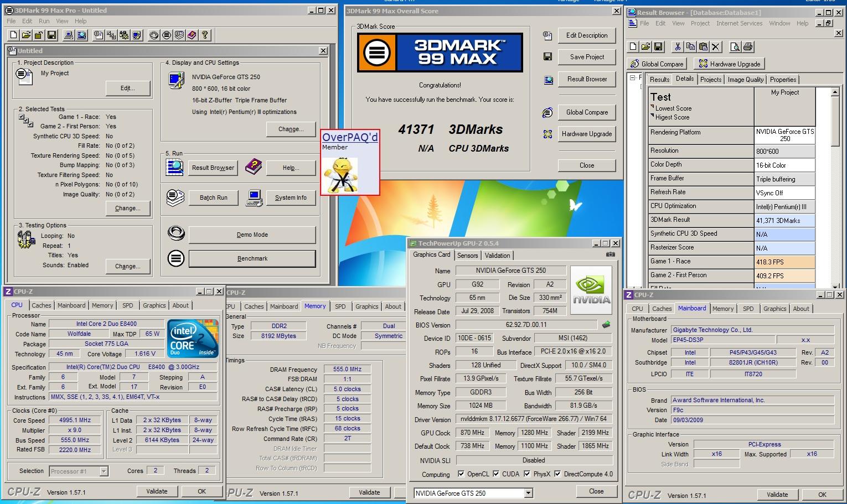Click Open project folder icon in 3DMark toolbar

(x=25, y=35)
